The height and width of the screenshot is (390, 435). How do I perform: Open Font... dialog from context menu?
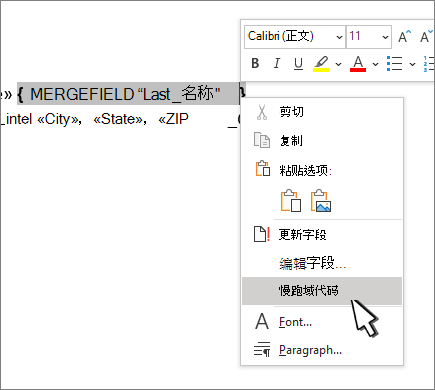(322, 322)
